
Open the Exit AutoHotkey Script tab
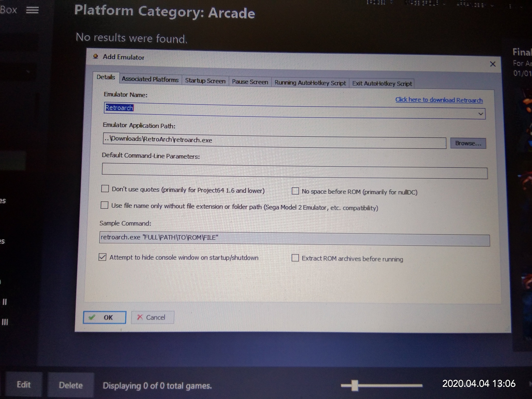382,84
